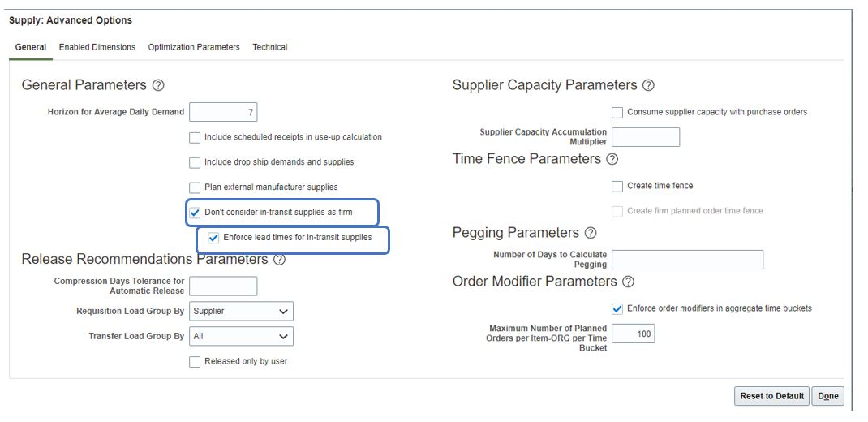Viewport: 868px width, 422px height.
Task: Open the Optimization Parameters tab
Action: [x=194, y=47]
